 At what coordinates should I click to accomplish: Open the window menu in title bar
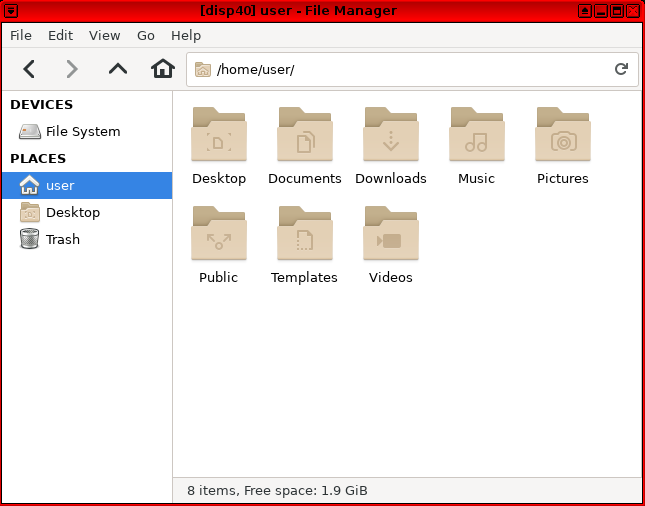tap(10, 10)
